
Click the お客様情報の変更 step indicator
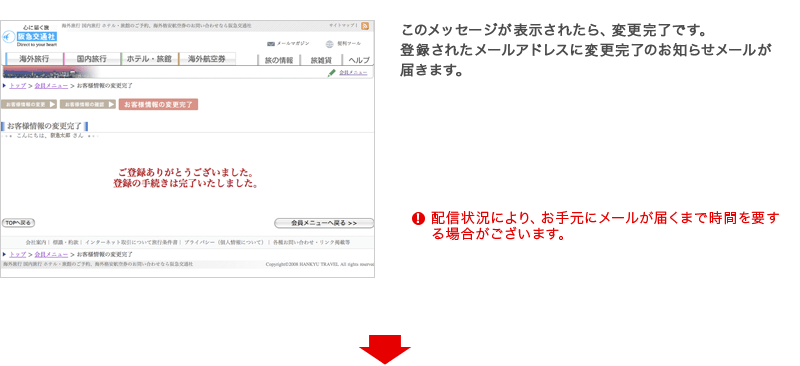(x=29, y=104)
